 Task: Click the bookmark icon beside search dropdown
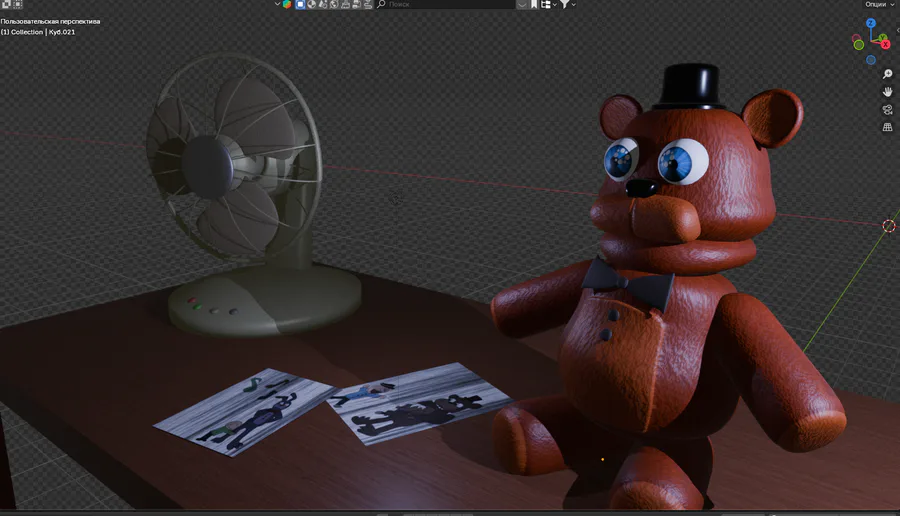534,4
